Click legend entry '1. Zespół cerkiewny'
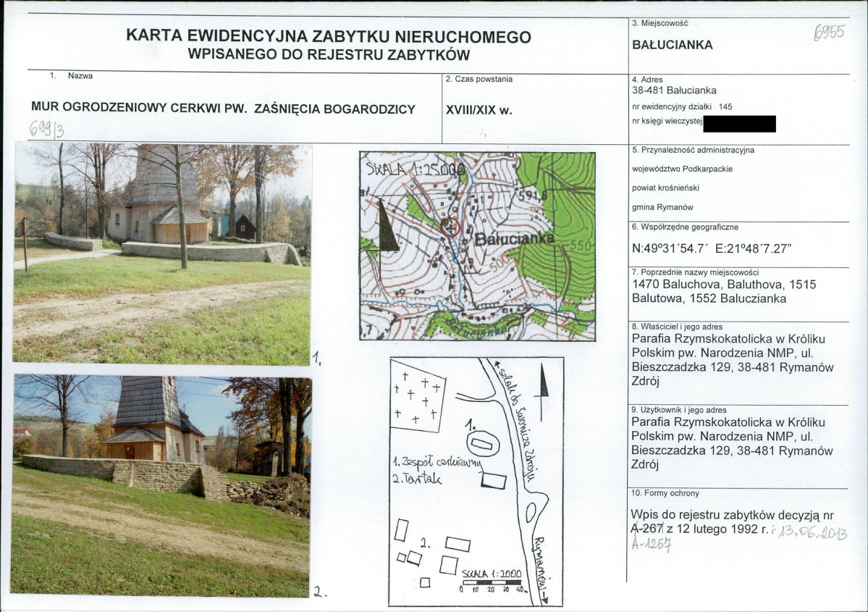The image size is (868, 612). click(x=437, y=461)
